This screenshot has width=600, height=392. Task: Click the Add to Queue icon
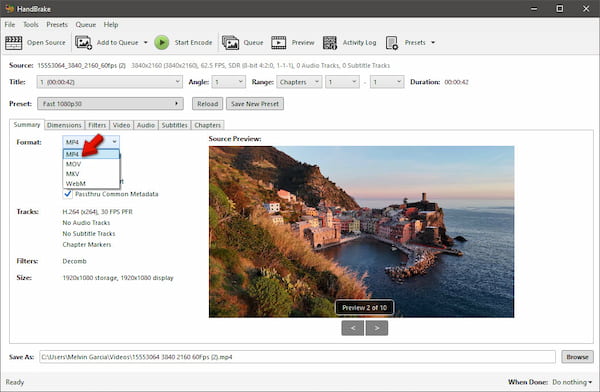tap(83, 42)
